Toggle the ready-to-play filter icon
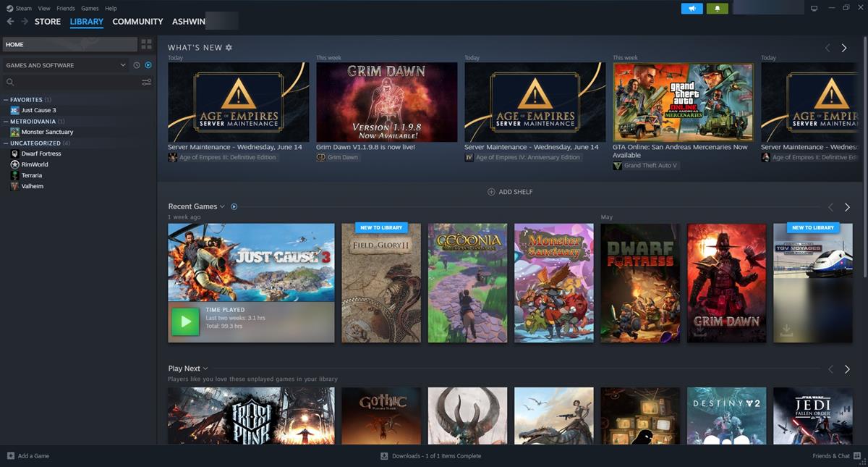Viewport: 868px width, 467px height. tap(148, 65)
